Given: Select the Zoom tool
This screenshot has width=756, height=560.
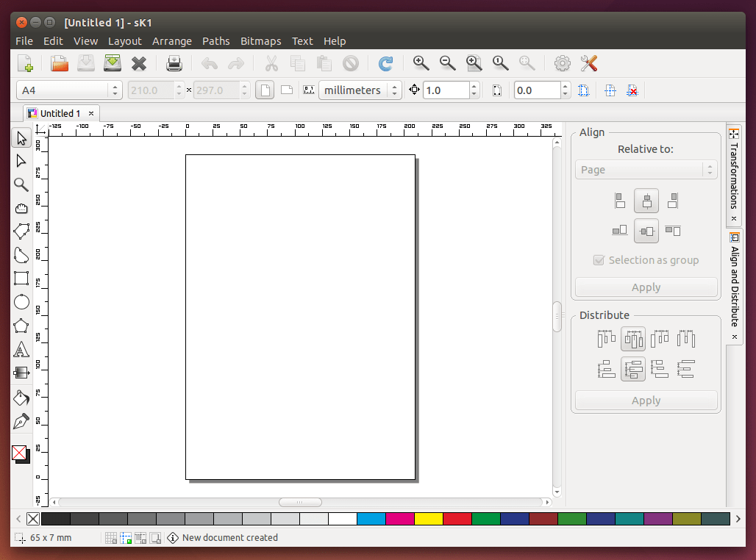Looking at the screenshot, I should [x=21, y=184].
